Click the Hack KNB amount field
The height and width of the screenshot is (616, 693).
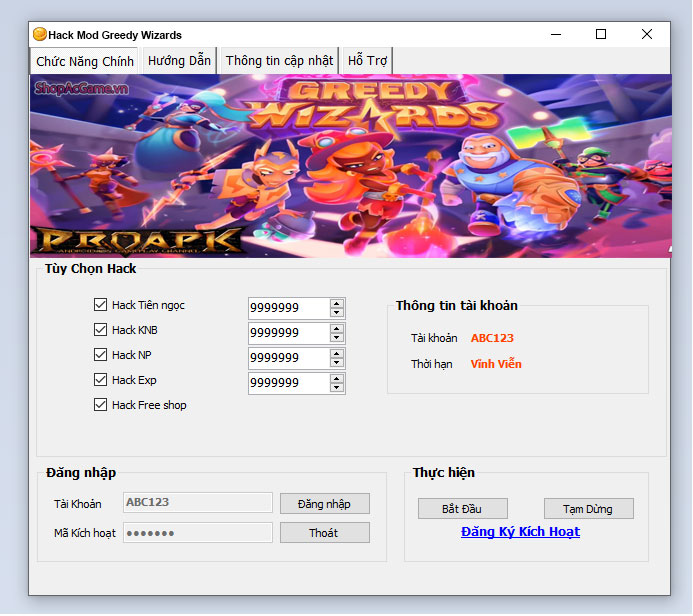[x=289, y=333]
